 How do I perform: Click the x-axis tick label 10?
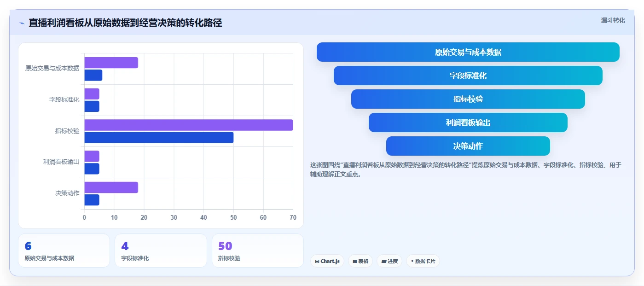[x=114, y=217]
